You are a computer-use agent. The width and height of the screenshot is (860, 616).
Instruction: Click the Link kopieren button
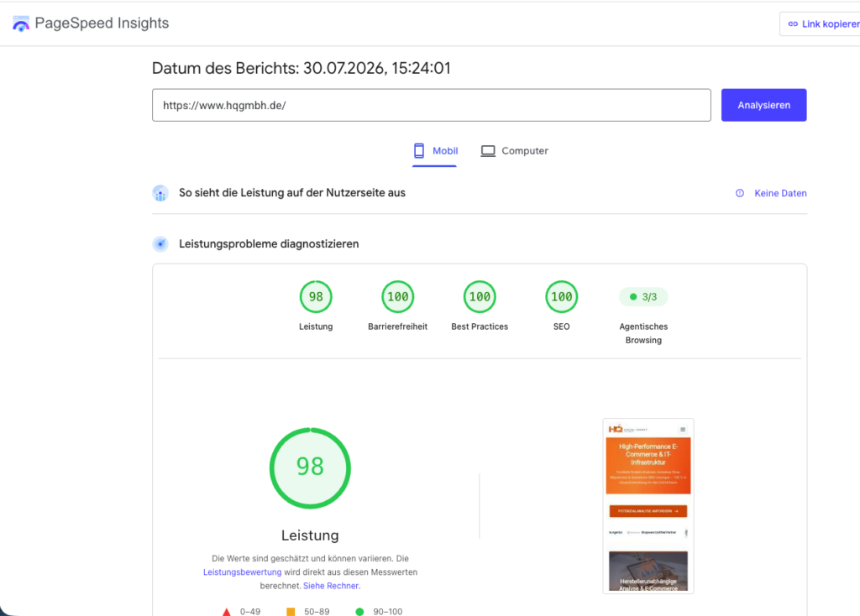[821, 24]
